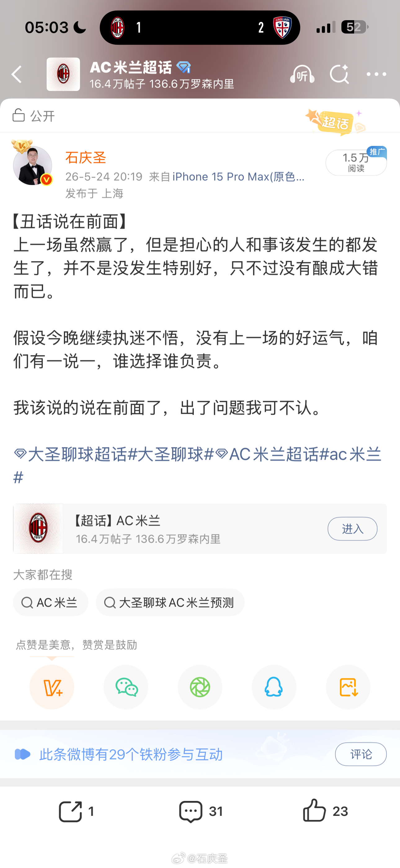400x868 pixels.
Task: Search suggestion chip AC米兰
Action: [51, 603]
